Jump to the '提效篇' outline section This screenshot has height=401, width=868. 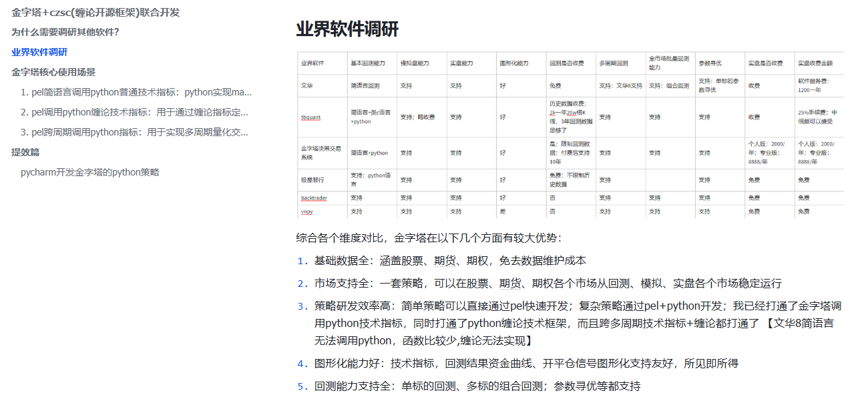tap(25, 152)
